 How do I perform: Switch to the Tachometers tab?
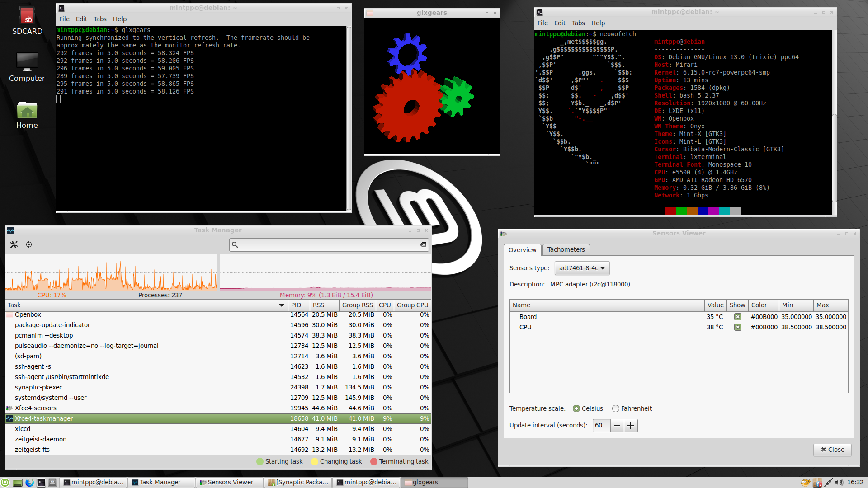pyautogui.click(x=566, y=249)
